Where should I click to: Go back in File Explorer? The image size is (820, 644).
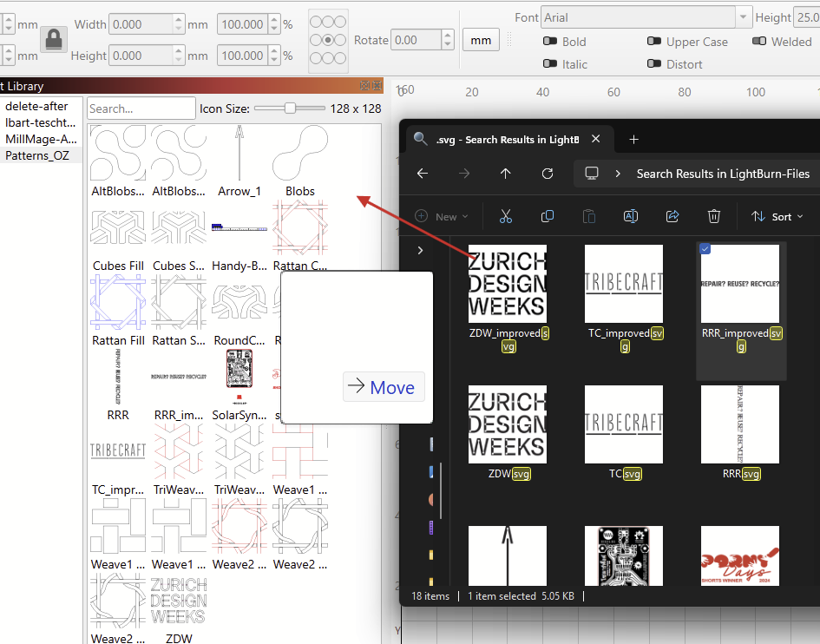[423, 174]
